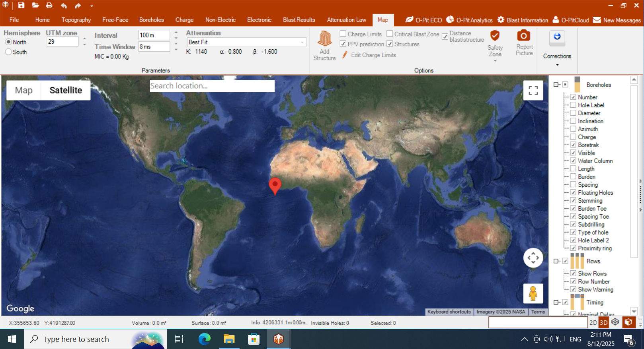This screenshot has width=644, height=349.
Task: Select the wireframe view icon
Action: (x=615, y=322)
